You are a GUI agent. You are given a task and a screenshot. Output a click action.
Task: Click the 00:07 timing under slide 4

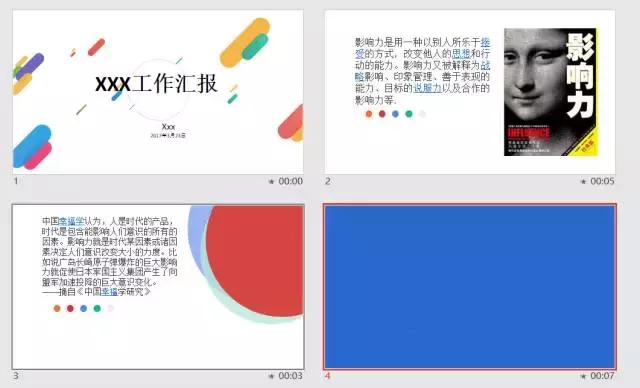[x=602, y=376]
